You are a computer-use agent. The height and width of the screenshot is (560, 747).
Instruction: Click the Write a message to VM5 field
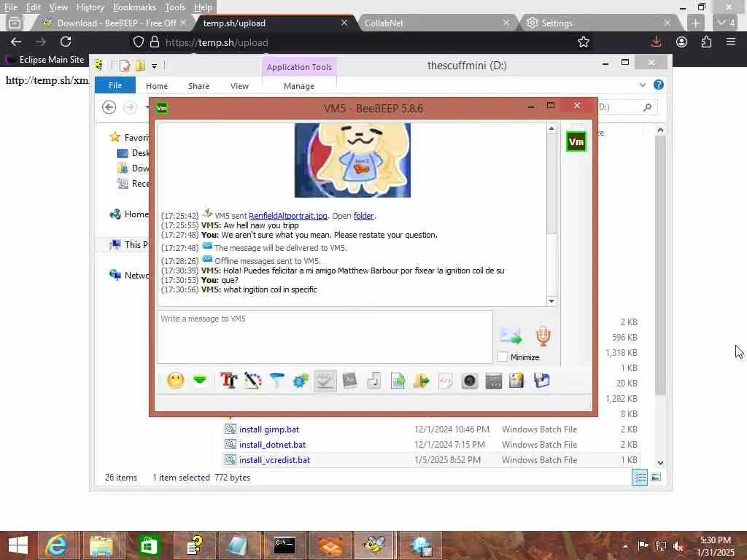(325, 337)
